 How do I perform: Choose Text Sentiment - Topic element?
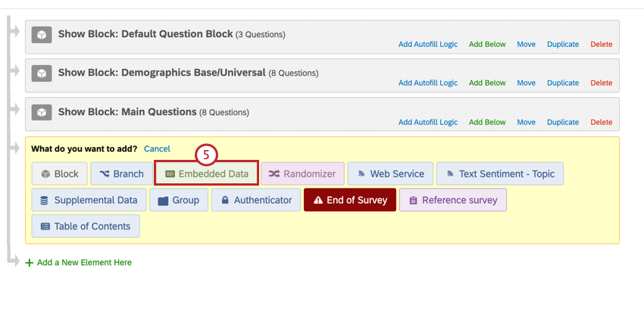click(499, 174)
